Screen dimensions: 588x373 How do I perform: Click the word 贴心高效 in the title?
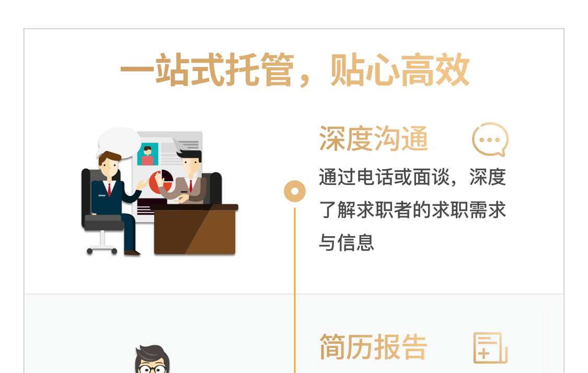tap(400, 71)
